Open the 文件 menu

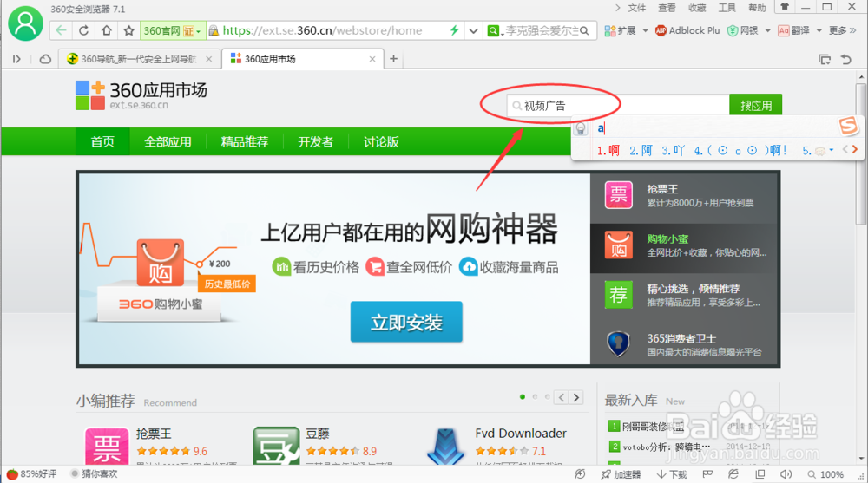(x=636, y=8)
